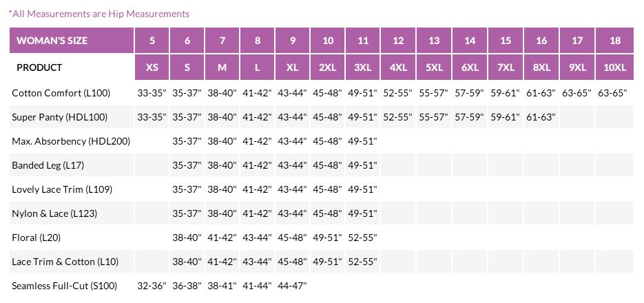Click the size 18 column header
The height and width of the screenshot is (303, 644).
pyautogui.click(x=615, y=41)
